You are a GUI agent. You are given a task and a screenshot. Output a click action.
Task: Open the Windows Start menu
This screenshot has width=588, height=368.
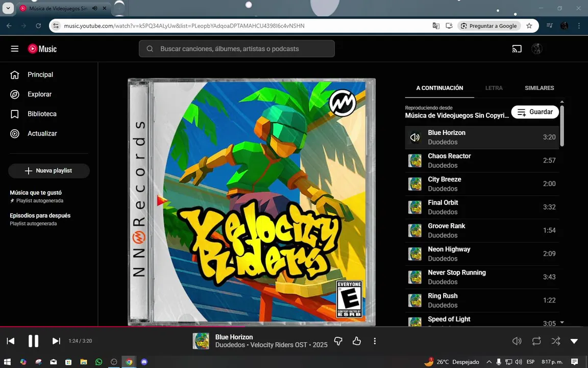pyautogui.click(x=7, y=362)
